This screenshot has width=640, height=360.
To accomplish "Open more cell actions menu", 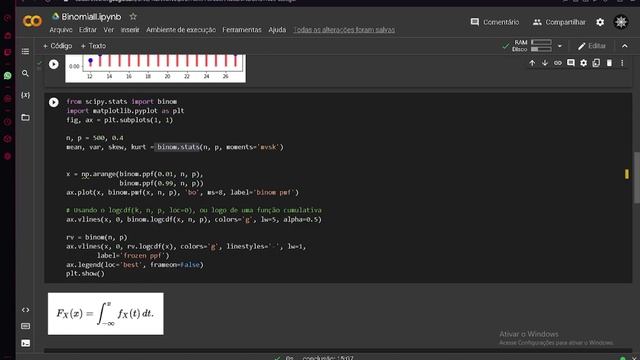I will (622, 63).
